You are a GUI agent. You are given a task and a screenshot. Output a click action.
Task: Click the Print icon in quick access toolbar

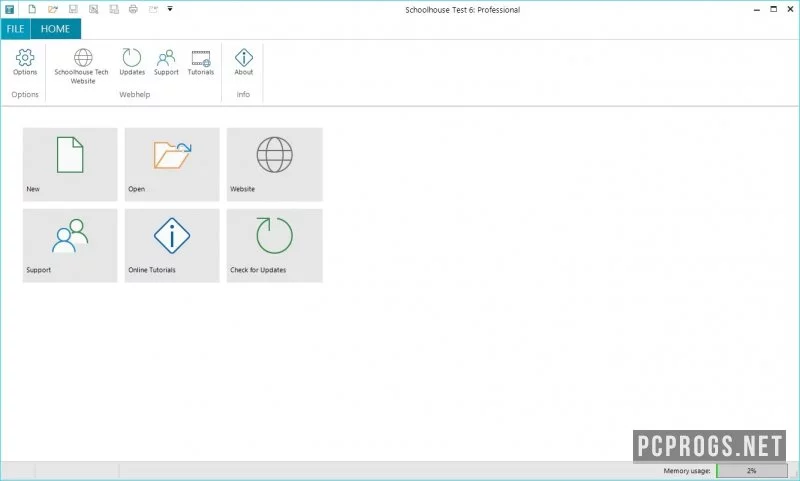tap(133, 9)
